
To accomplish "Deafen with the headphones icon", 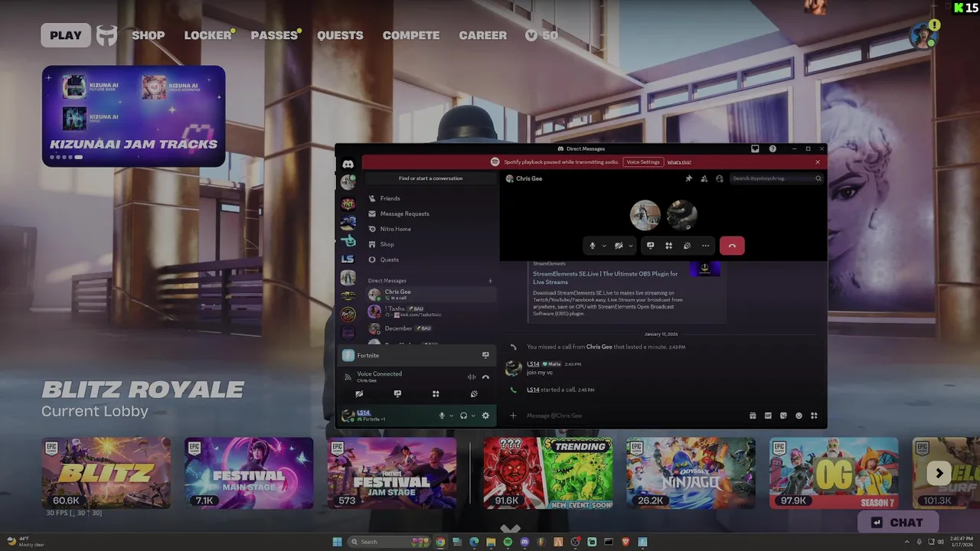I will click(463, 416).
